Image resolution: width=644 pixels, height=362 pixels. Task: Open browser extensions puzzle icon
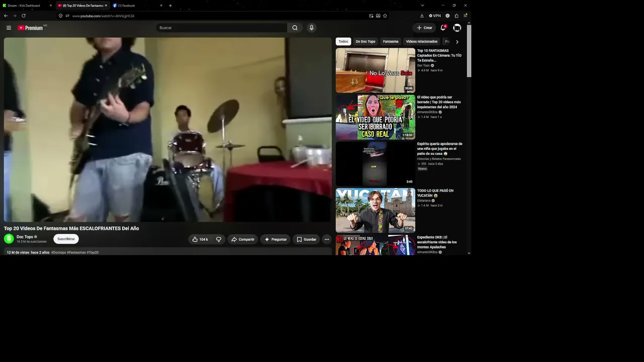456,16
